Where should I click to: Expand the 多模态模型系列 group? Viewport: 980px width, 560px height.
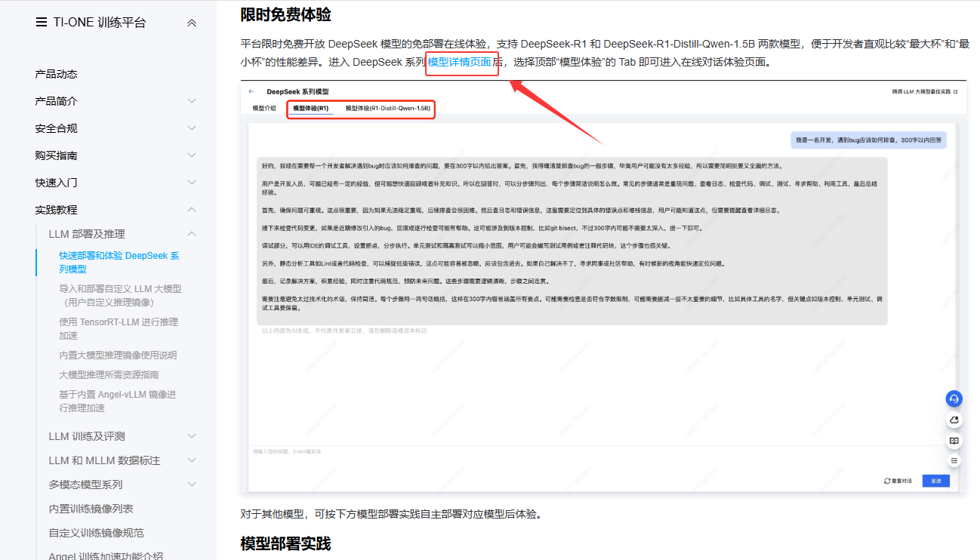pyautogui.click(x=192, y=485)
